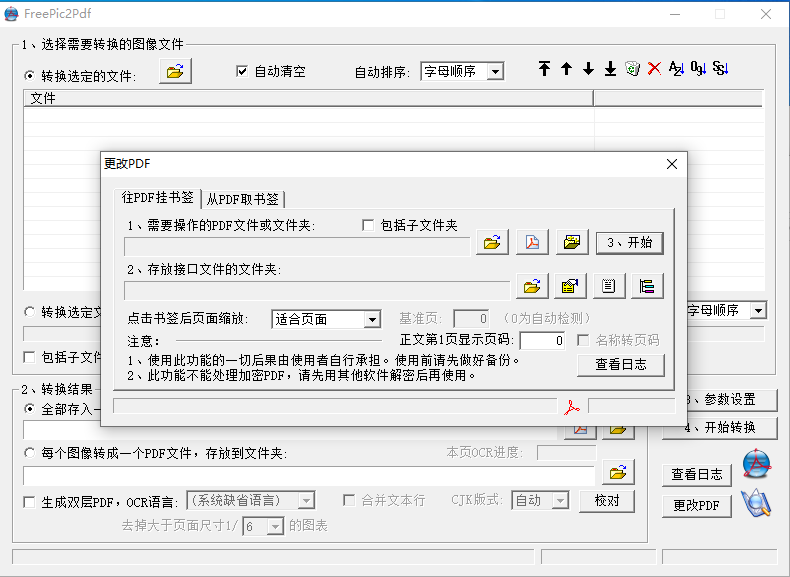Click the A-Z alphabetical sort icon
Image resolution: width=790 pixels, height=577 pixels.
click(x=676, y=69)
